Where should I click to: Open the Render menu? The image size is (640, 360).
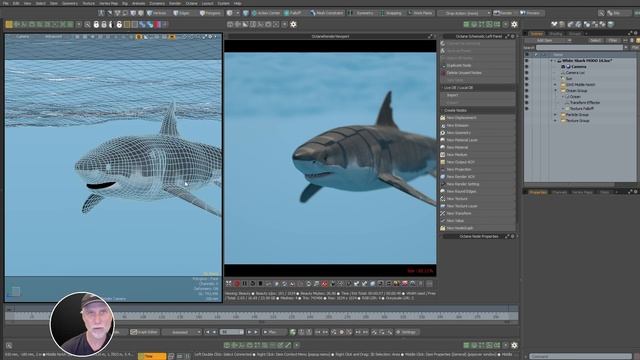pos(175,3)
